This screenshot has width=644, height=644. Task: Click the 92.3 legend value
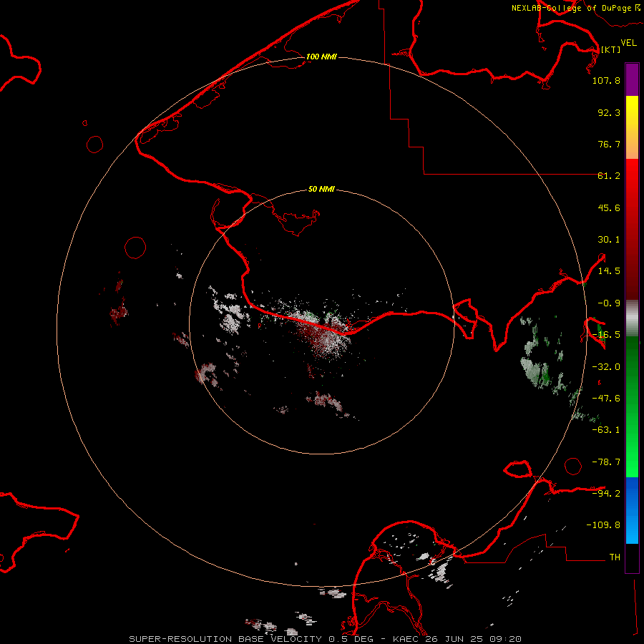[609, 112]
